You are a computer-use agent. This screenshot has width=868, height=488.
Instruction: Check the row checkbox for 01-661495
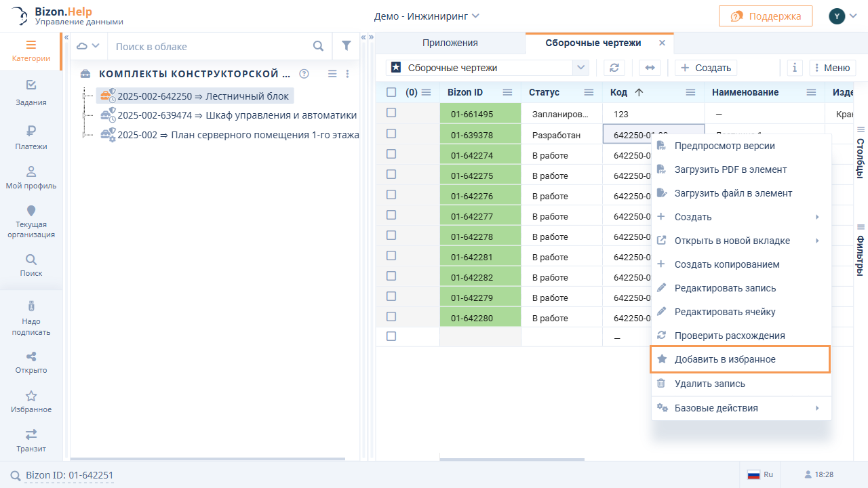[391, 113]
